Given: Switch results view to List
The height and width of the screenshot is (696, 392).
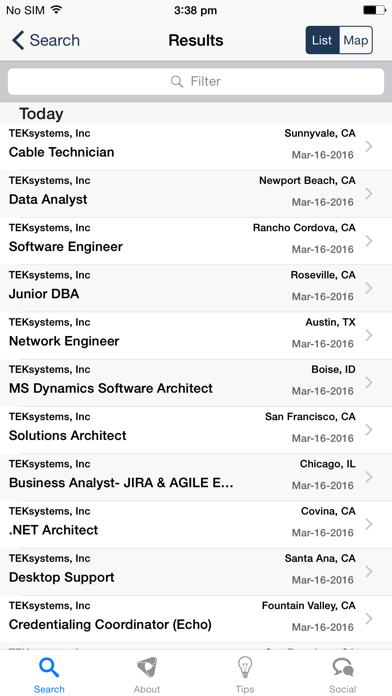Looking at the screenshot, I should tap(322, 40).
